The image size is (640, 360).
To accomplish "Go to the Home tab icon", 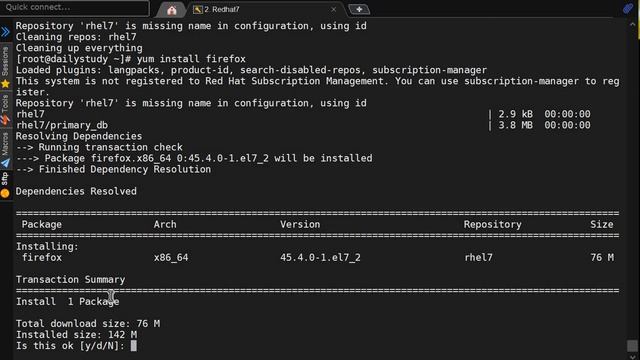I will coord(172,10).
